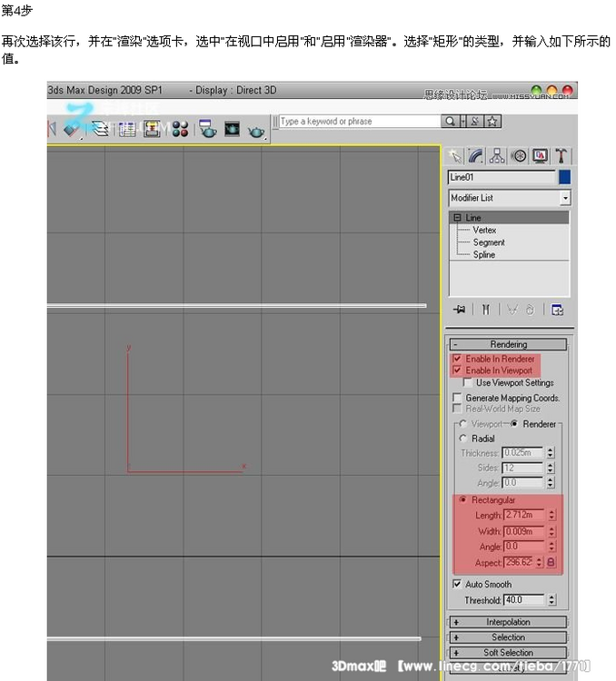Click the Width spinner arrows

point(551,531)
